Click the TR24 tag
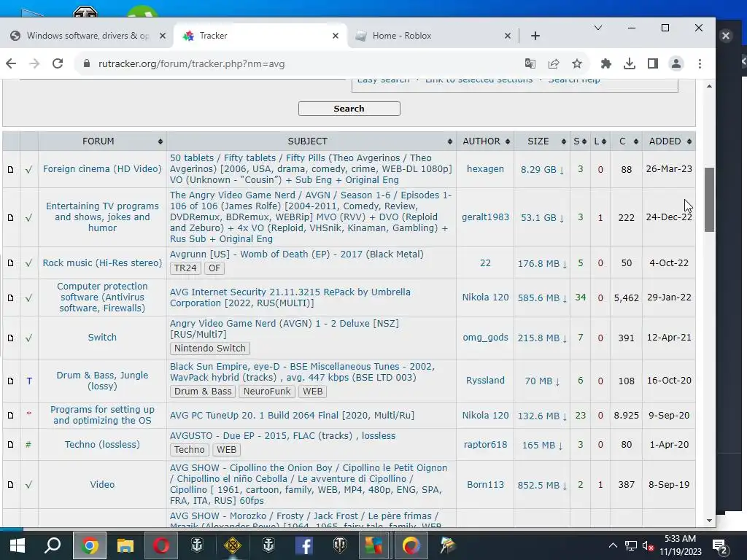This screenshot has height=560, width=747. 185,268
